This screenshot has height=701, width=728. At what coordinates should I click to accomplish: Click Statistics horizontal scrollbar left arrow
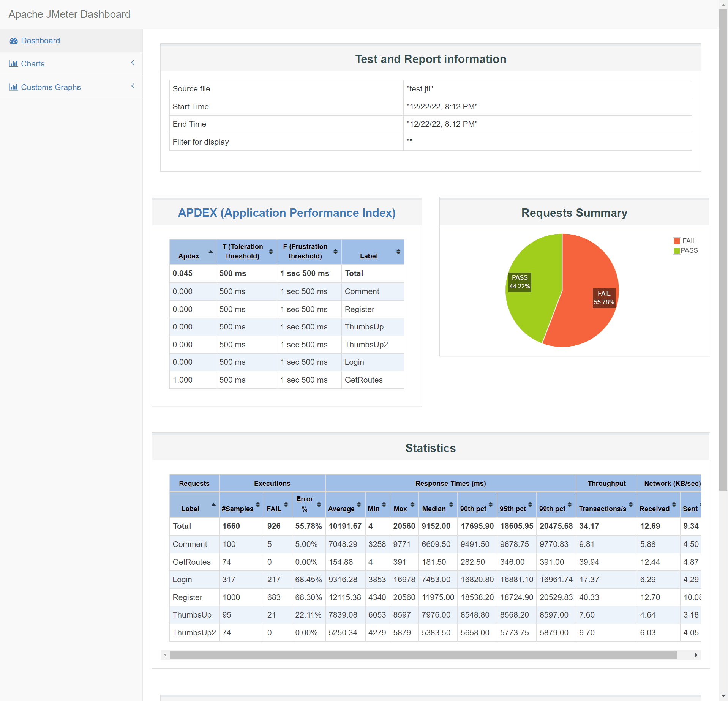tap(165, 655)
